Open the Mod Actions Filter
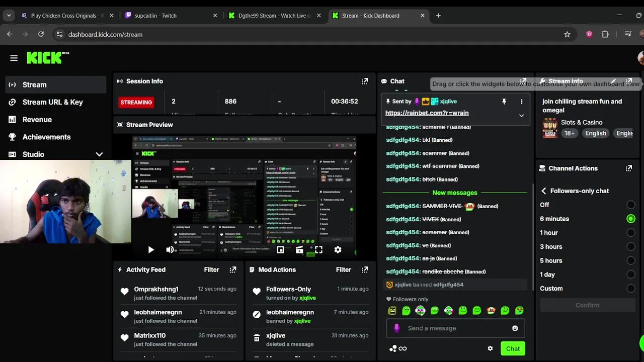The image size is (644, 362). pos(343,269)
